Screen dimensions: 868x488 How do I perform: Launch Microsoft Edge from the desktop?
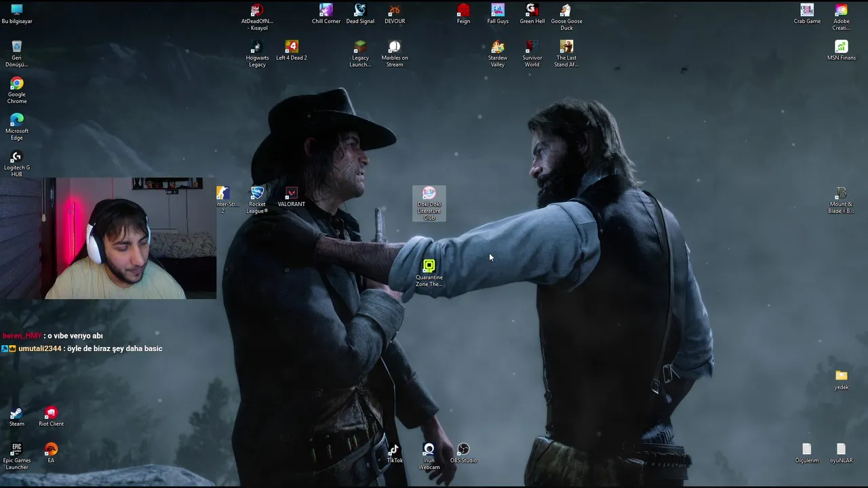tap(17, 127)
